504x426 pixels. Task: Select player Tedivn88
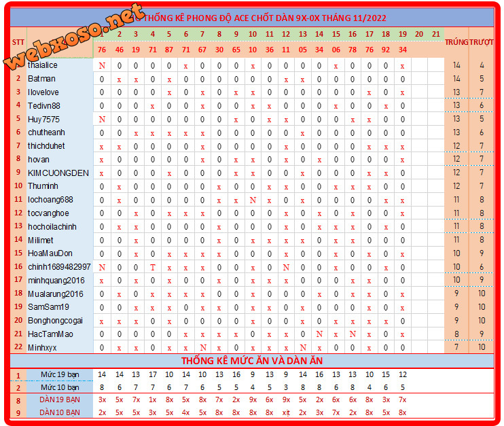[x=43, y=106]
